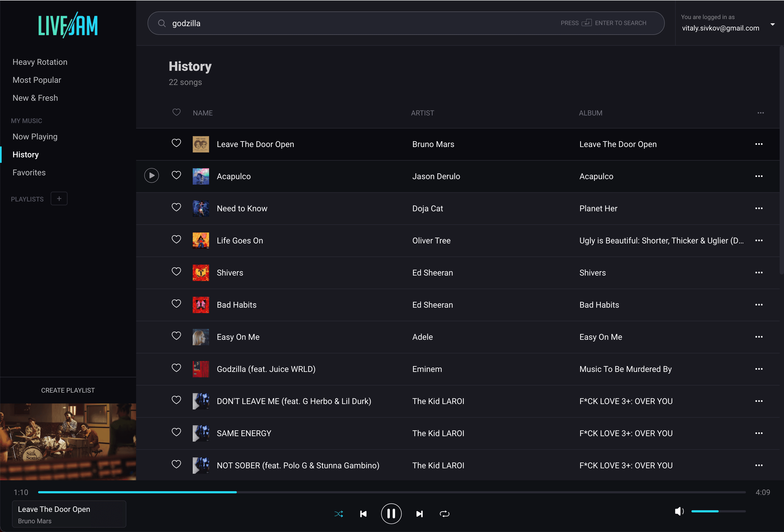The image size is (784, 532).
Task: Open options menu in table header
Action: [760, 113]
